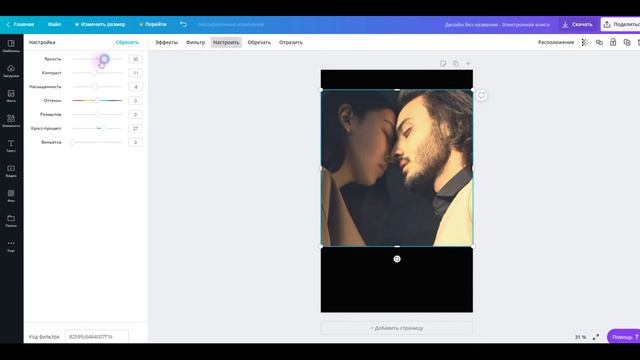Viewport: 640px width, 360px height.
Task: Click the Размытие blur slider
Action: (x=97, y=114)
